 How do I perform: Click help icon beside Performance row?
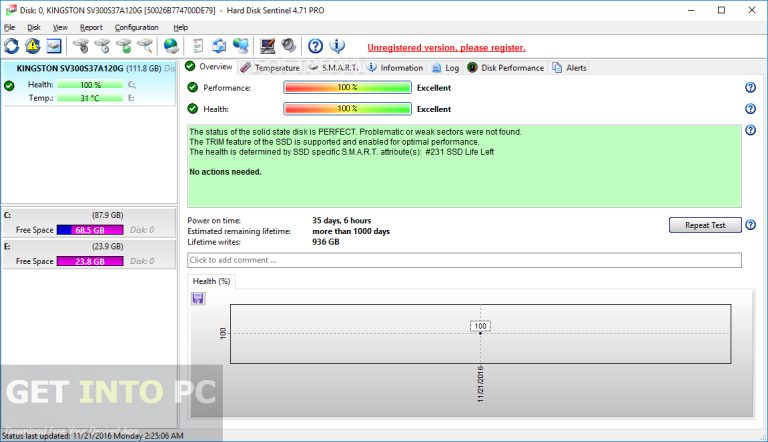(750, 88)
